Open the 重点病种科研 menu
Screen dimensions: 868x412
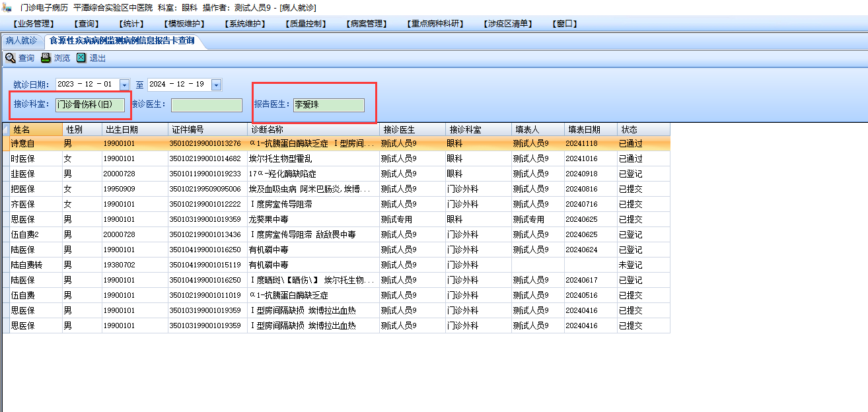pyautogui.click(x=436, y=24)
